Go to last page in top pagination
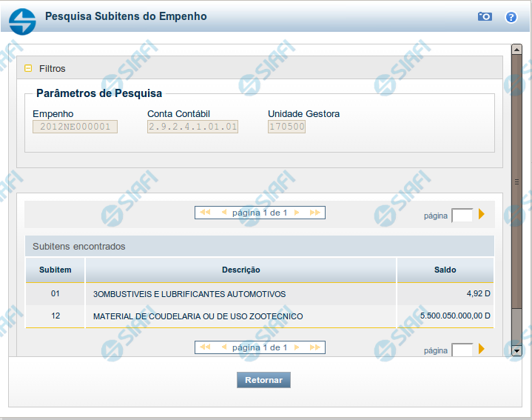This screenshot has width=532, height=420. 315,213
